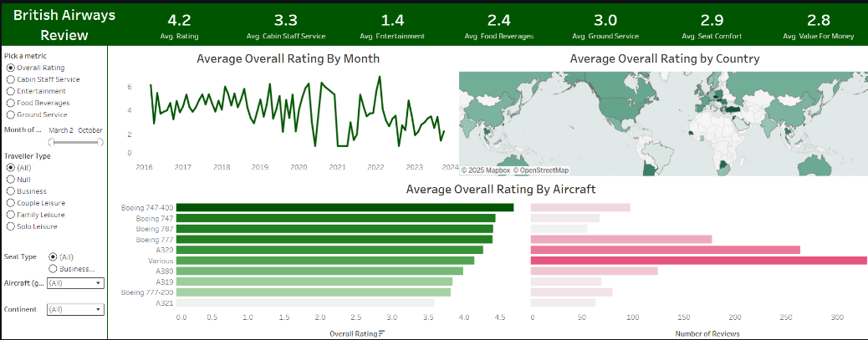Click the Pick a metric heading
This screenshot has width=868, height=340.
25,56
